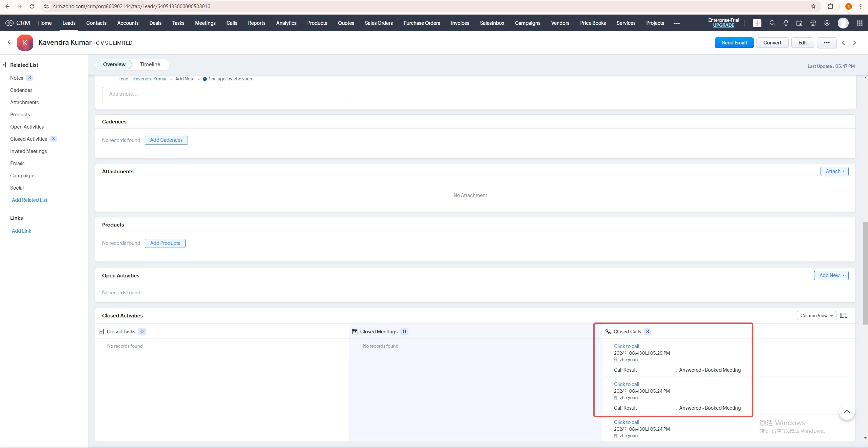Open the Kavendra Kumar lead link in note
The image size is (868, 448).
(x=150, y=79)
